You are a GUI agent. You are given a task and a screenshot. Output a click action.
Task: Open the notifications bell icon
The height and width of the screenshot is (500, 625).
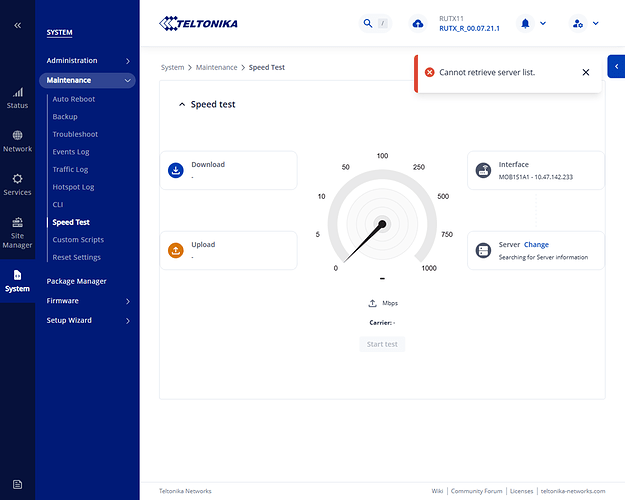point(525,23)
